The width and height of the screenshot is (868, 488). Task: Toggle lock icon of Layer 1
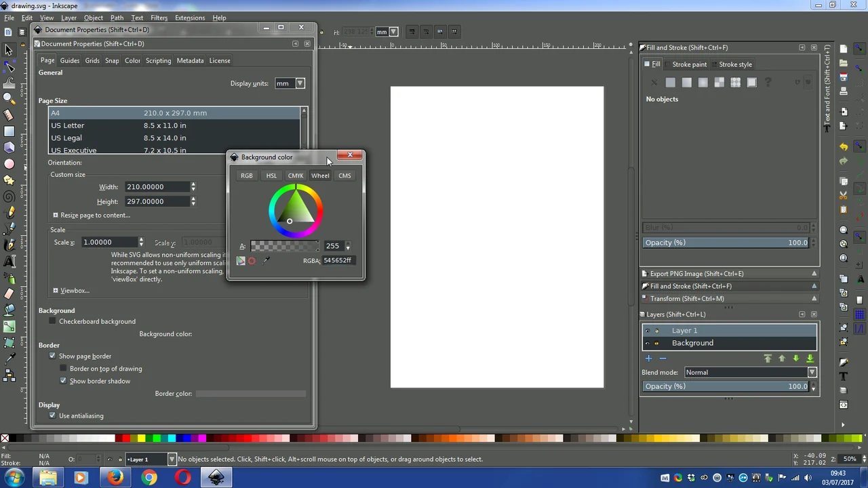point(656,331)
